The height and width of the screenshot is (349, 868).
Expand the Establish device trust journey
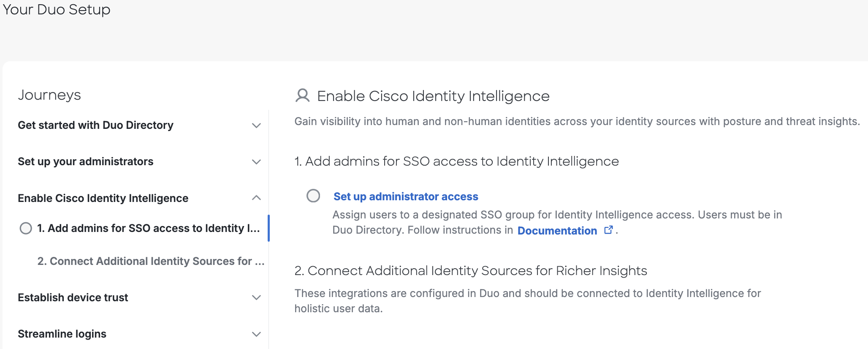click(256, 297)
